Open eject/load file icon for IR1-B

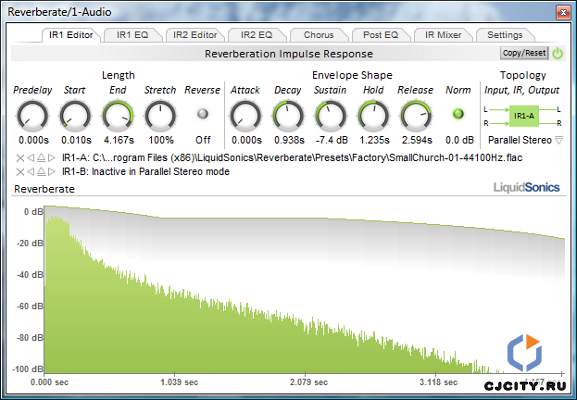41,172
